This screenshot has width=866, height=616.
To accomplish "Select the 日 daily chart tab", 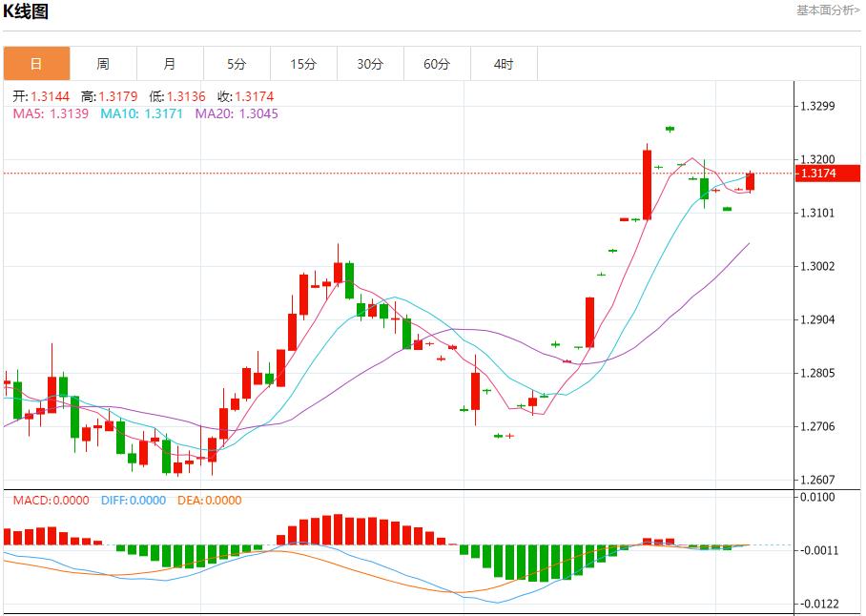I will click(36, 64).
